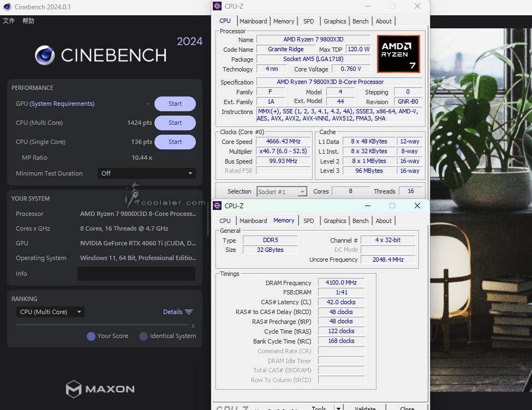Viewport: 532px width, 410px height.
Task: Click the GPU row NVIDIA GeForce RTX 4060 Ti
Action: coord(105,243)
